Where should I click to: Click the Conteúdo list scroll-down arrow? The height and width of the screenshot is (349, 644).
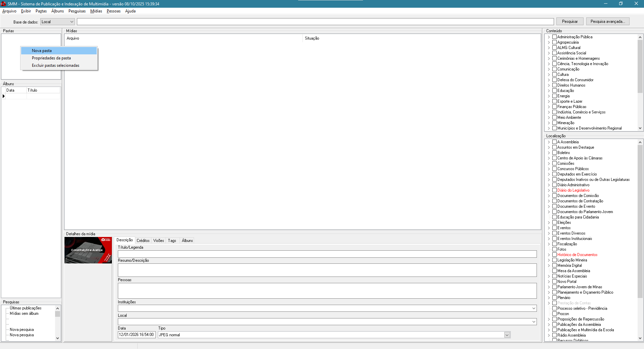tap(640, 128)
